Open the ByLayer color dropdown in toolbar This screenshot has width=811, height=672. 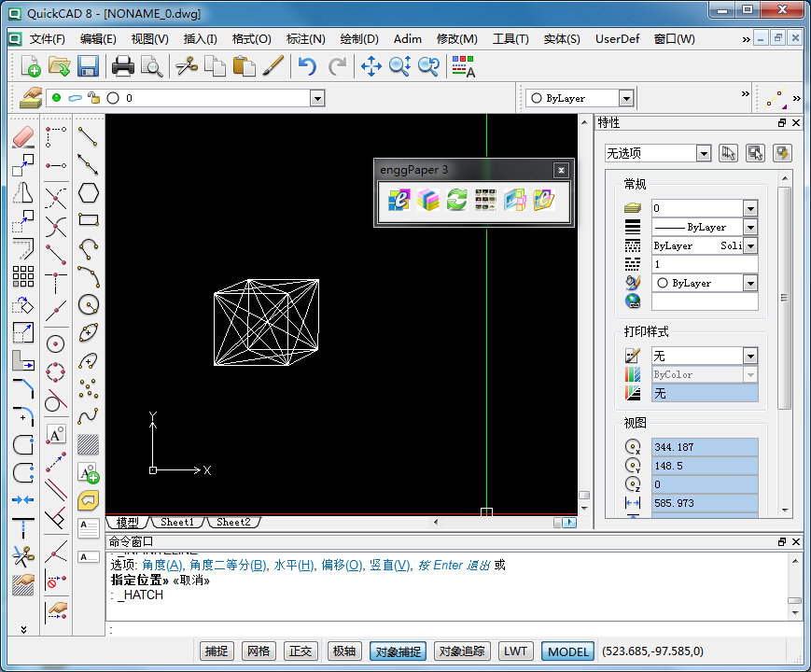625,98
